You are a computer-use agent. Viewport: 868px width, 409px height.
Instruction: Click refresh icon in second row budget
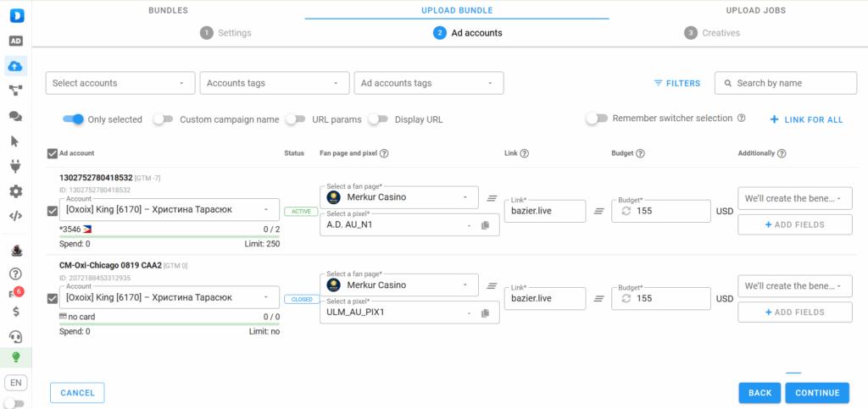point(626,298)
